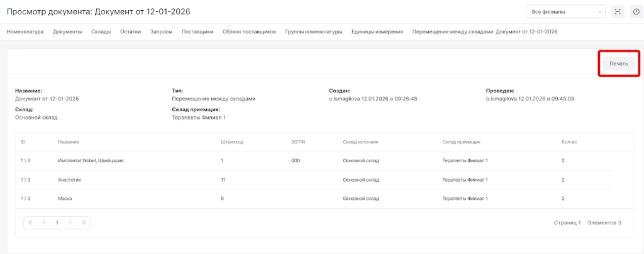Screen dimensions: 644x254
Task: Open the Поставщики tab
Action: 197,31
